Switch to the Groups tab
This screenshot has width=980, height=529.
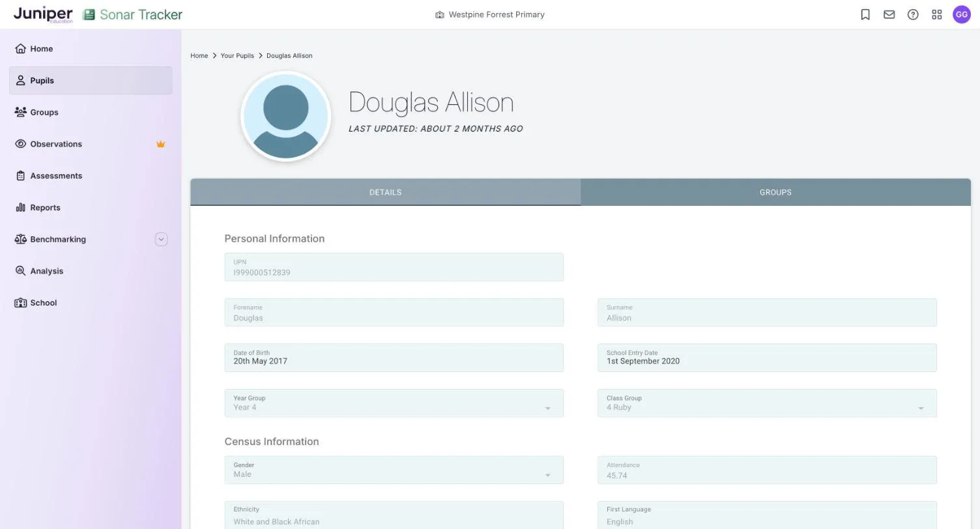[775, 192]
